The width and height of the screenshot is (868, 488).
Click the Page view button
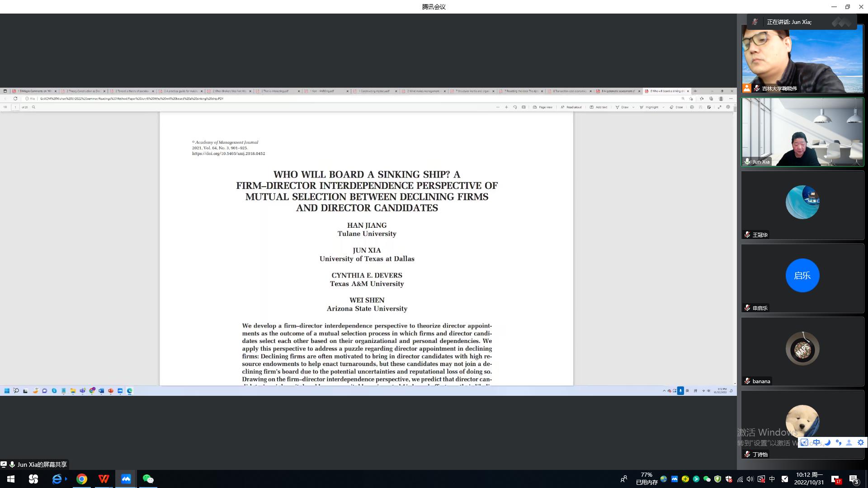pos(542,107)
